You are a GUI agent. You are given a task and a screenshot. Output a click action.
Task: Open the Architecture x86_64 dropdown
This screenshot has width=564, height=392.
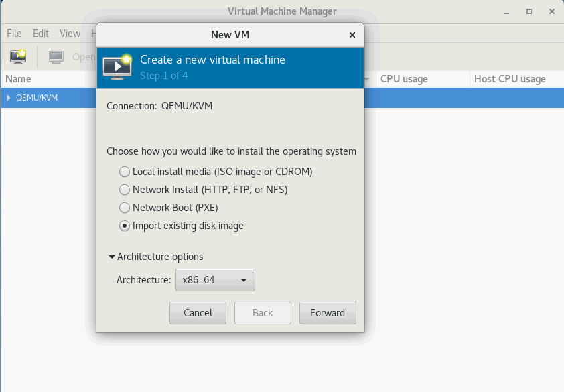click(x=215, y=280)
